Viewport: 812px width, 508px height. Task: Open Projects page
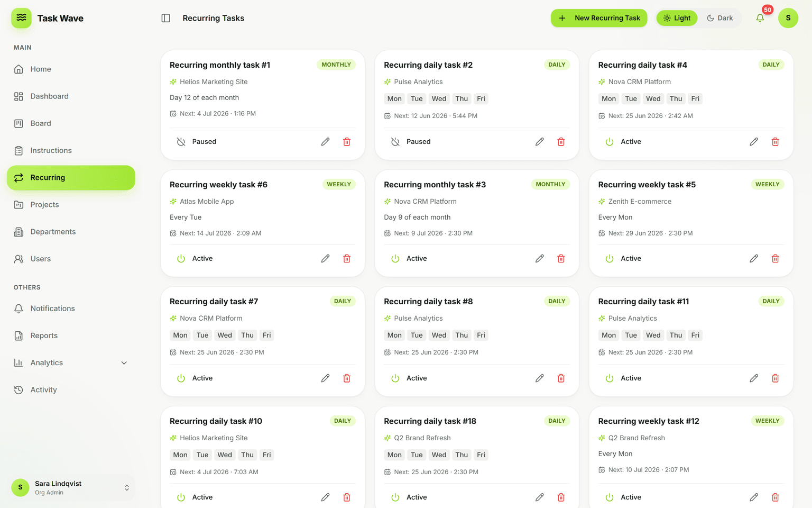pos(71,205)
